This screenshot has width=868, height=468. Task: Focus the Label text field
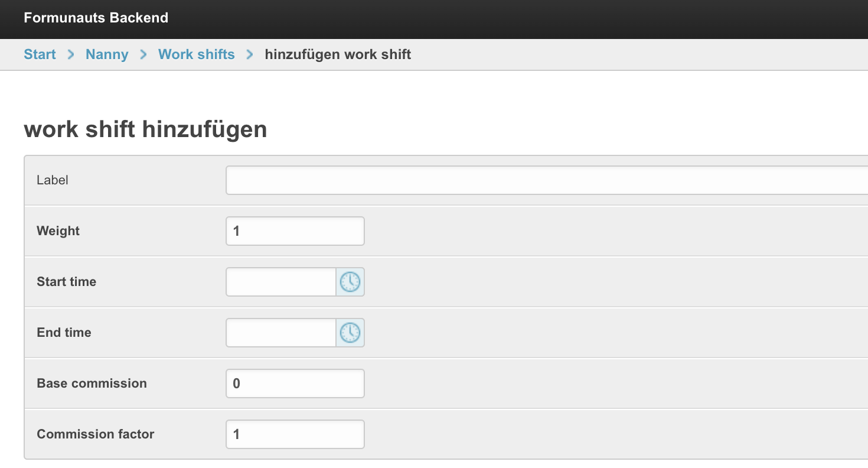coord(547,180)
